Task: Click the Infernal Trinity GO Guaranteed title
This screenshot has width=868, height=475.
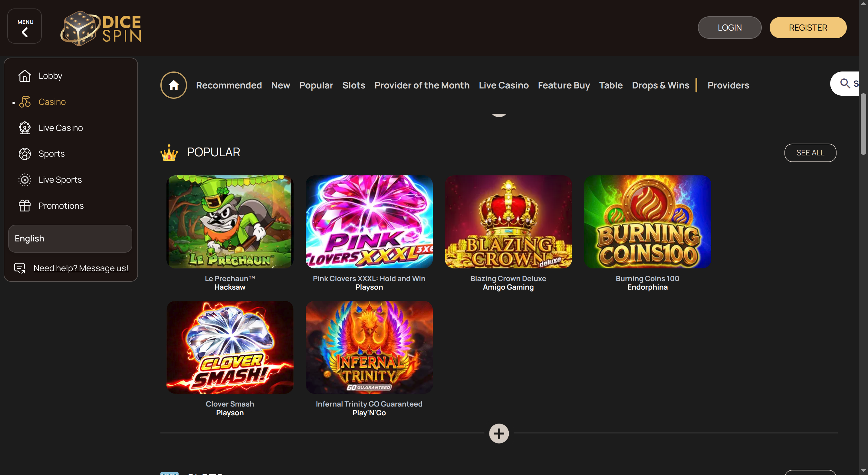Action: coord(369,404)
